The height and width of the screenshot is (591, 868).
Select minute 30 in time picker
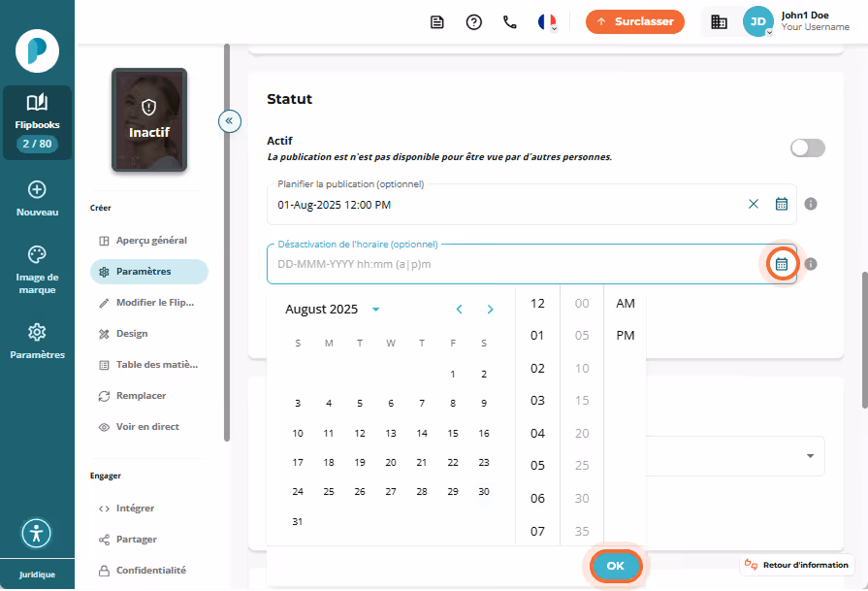click(x=582, y=499)
